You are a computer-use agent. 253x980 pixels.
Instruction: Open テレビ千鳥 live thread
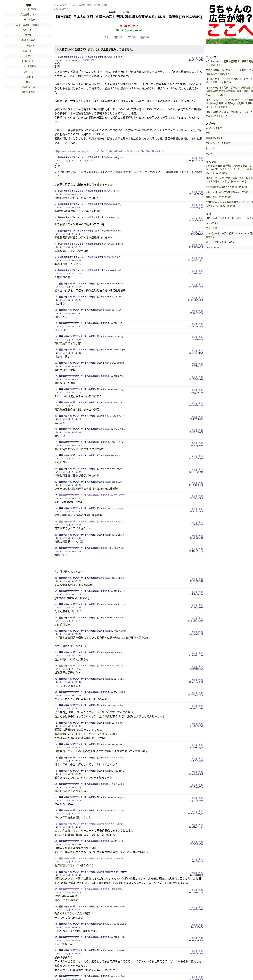pos(212,228)
